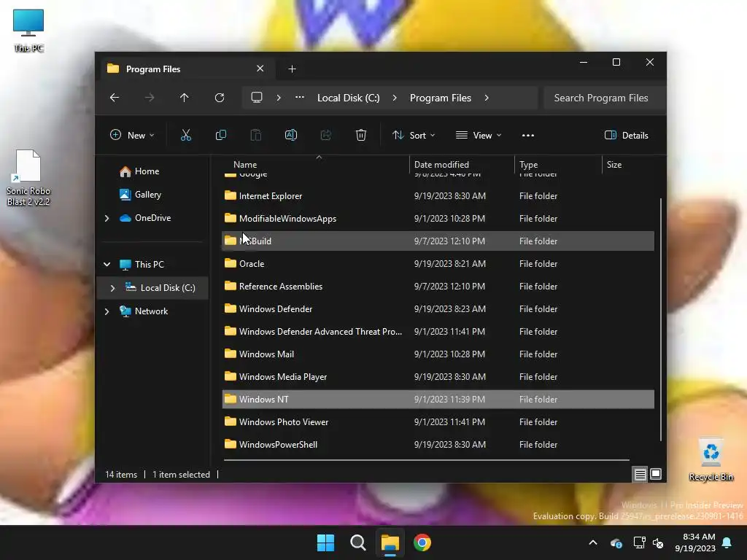Select the Oracle folder
Image resolution: width=747 pixels, height=560 pixels.
tap(438, 264)
